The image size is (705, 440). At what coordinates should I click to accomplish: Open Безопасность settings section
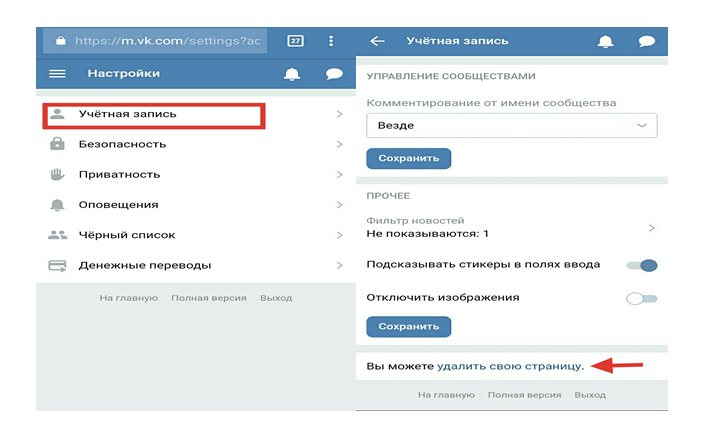pos(196,144)
